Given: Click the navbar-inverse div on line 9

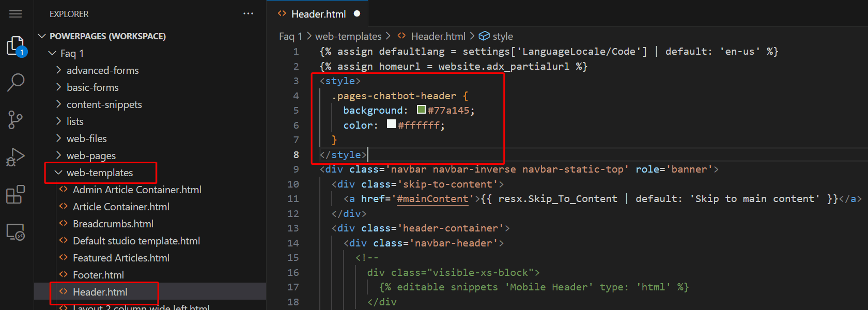Looking at the screenshot, I should [519, 169].
